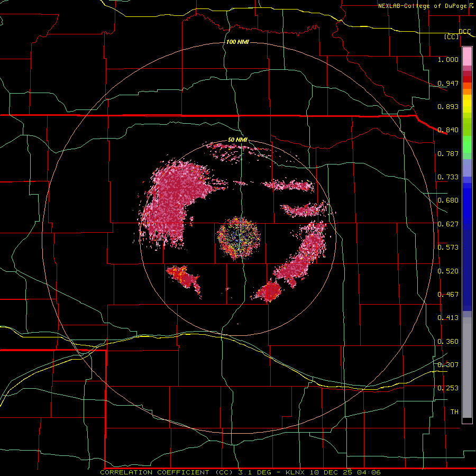
Task: Click the 0.573 scale value
Action: 448,248
